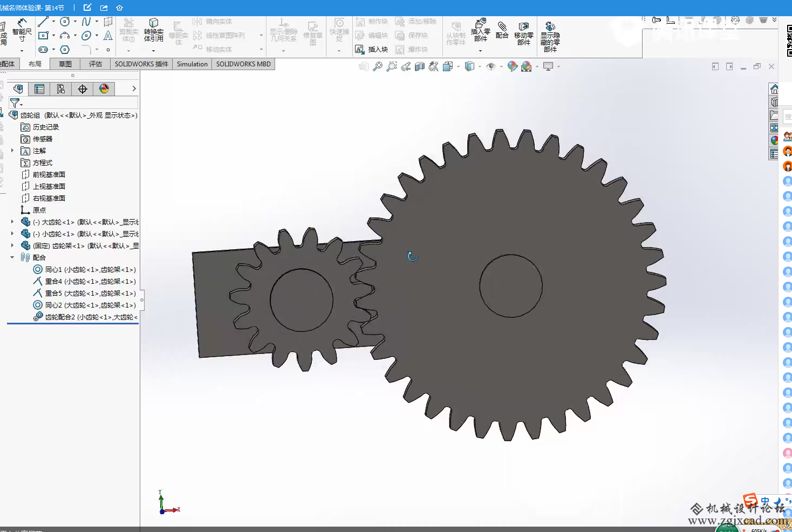Select 上视基准面 plane
The width and height of the screenshot is (792, 532).
coord(49,187)
